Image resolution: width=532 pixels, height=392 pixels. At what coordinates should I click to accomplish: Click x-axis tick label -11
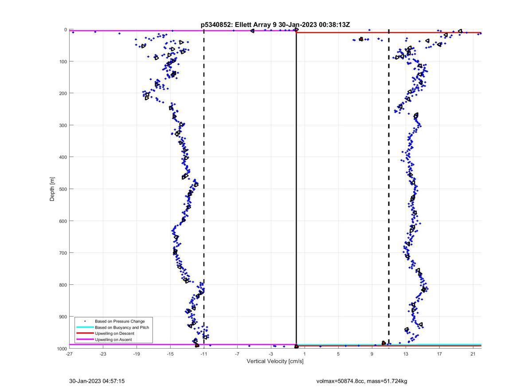point(204,354)
